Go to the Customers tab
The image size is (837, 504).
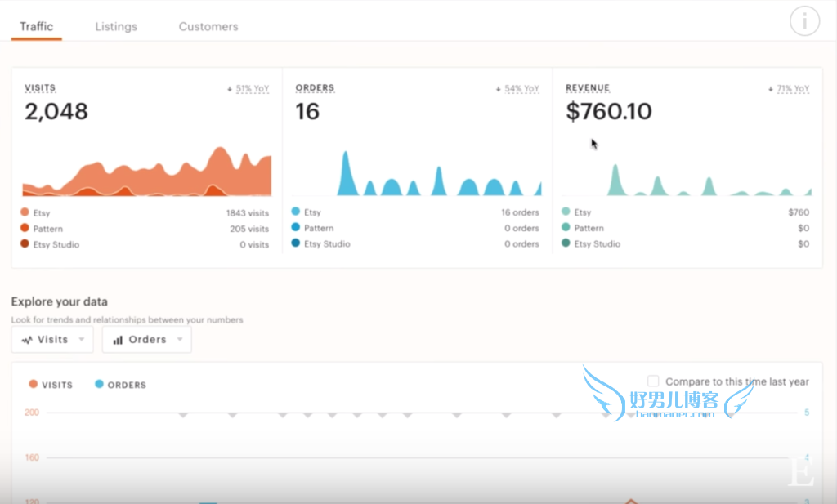click(x=208, y=27)
